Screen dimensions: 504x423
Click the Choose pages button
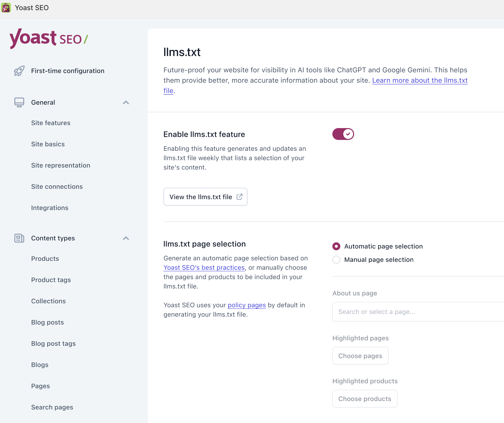coord(360,356)
